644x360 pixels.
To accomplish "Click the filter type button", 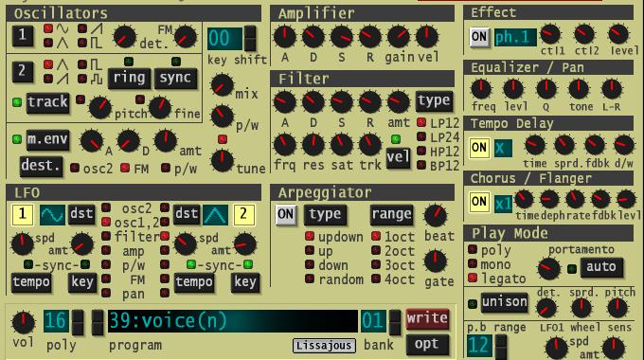I will (x=434, y=101).
